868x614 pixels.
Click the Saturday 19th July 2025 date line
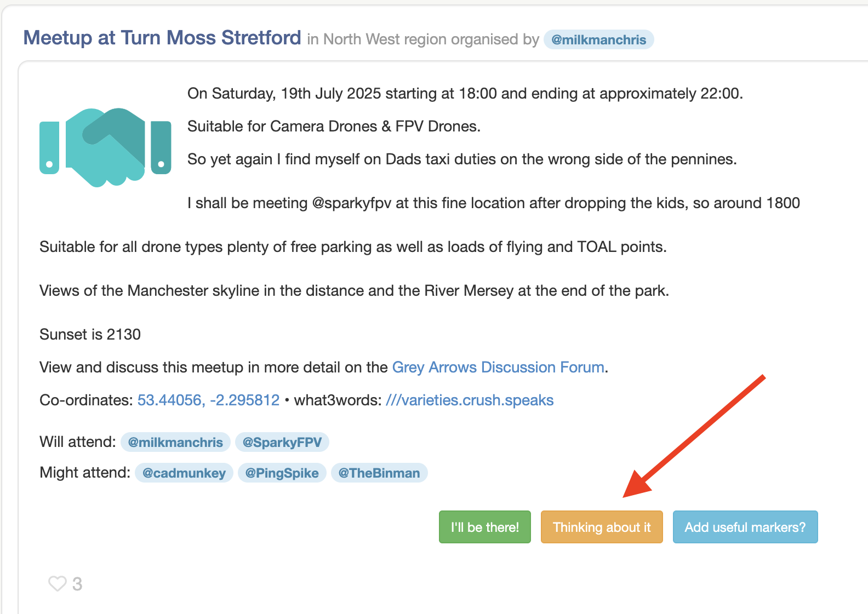pyautogui.click(x=465, y=94)
